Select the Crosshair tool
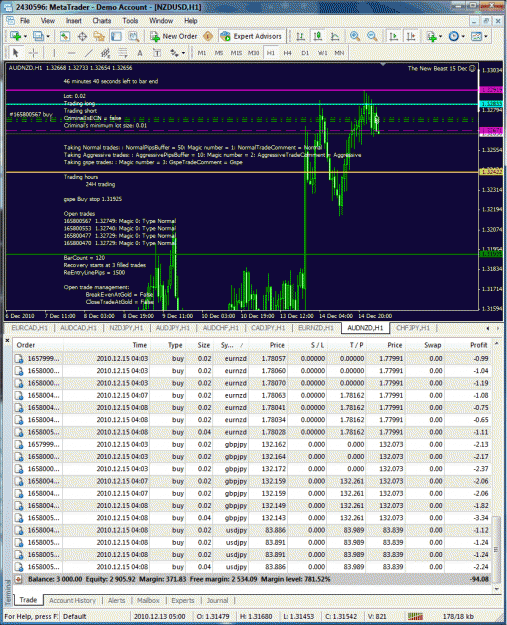Viewport: 507px width, 625px height. pyautogui.click(x=33, y=53)
